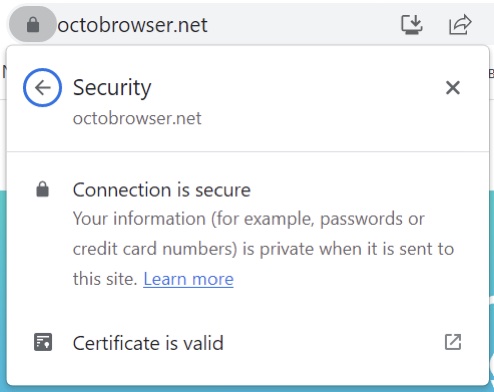Select the Certificate is valid entry
This screenshot has width=494, height=392.
(x=248, y=342)
